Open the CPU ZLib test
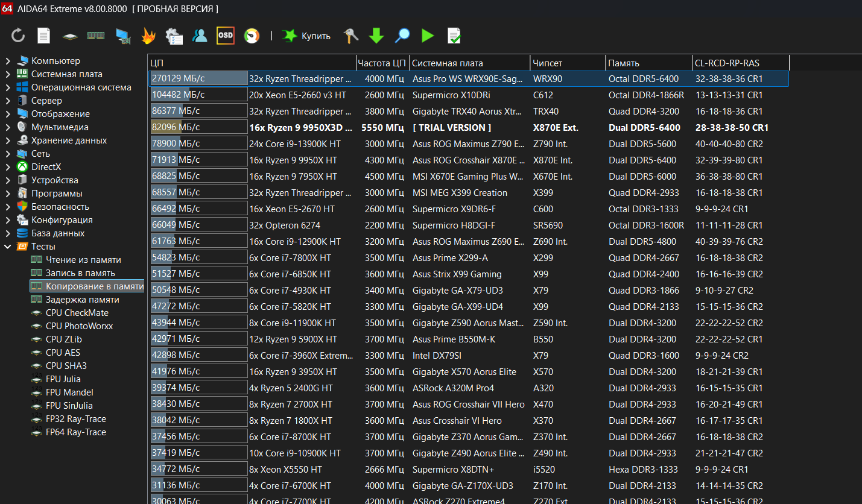The height and width of the screenshot is (504, 862). point(64,339)
